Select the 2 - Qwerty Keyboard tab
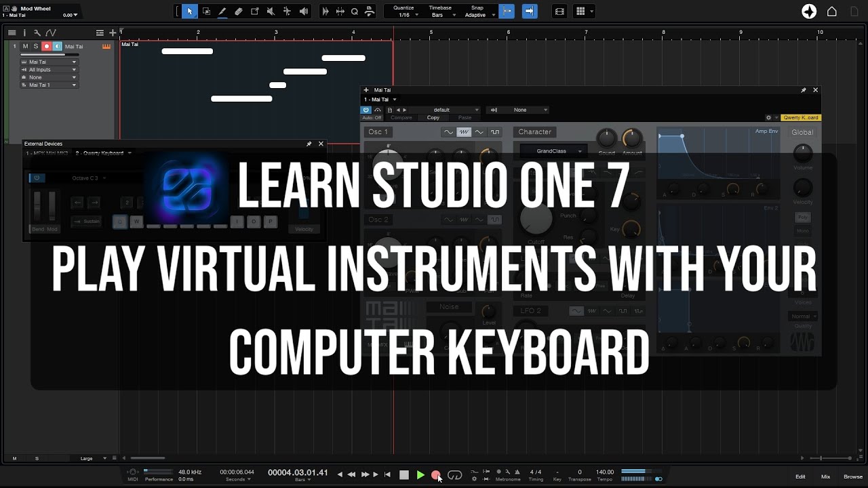Image resolution: width=868 pixels, height=488 pixels. [x=103, y=153]
